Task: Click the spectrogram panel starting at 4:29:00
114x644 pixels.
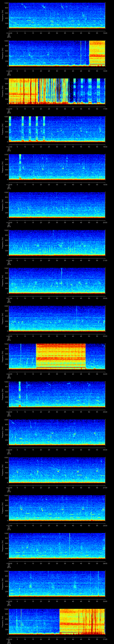Action: coord(57,584)
